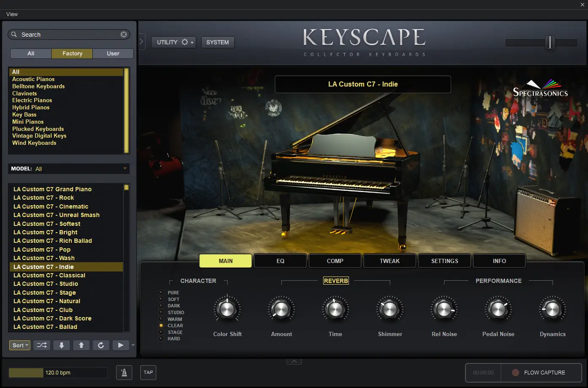Click the category list scrollbar
Screen dimensions: 588x388
tap(126, 111)
